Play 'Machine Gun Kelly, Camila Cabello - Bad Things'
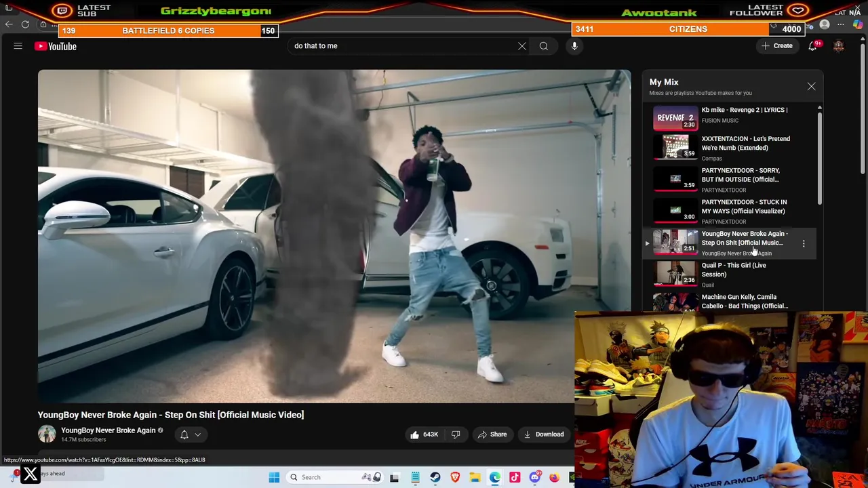Screen dimensions: 868x488 (x=745, y=302)
